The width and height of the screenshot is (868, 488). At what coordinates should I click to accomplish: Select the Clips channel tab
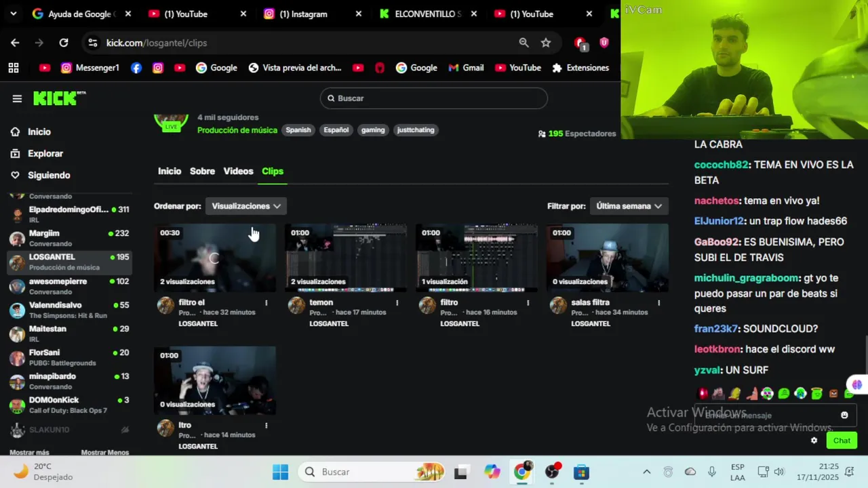click(x=273, y=171)
